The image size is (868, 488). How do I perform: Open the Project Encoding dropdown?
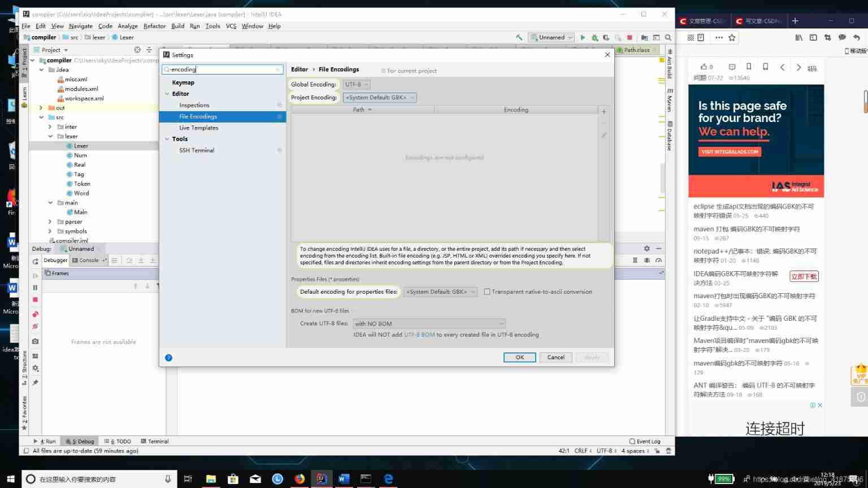pyautogui.click(x=379, y=98)
